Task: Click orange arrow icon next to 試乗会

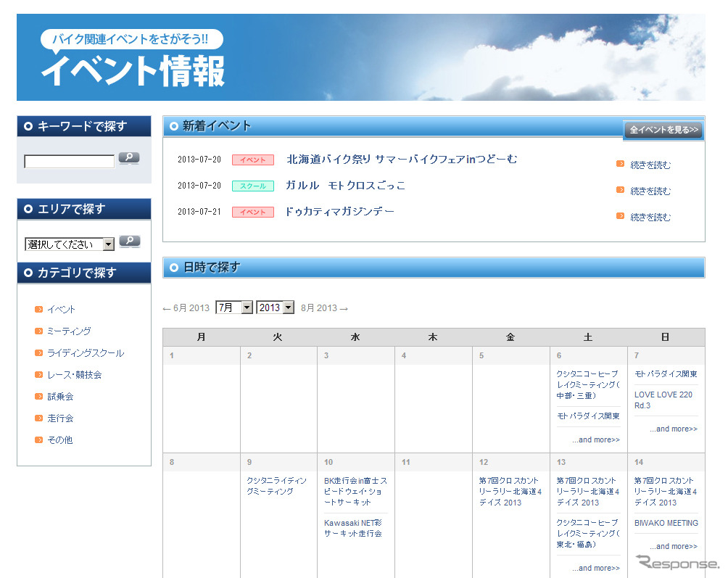Action: click(x=39, y=397)
